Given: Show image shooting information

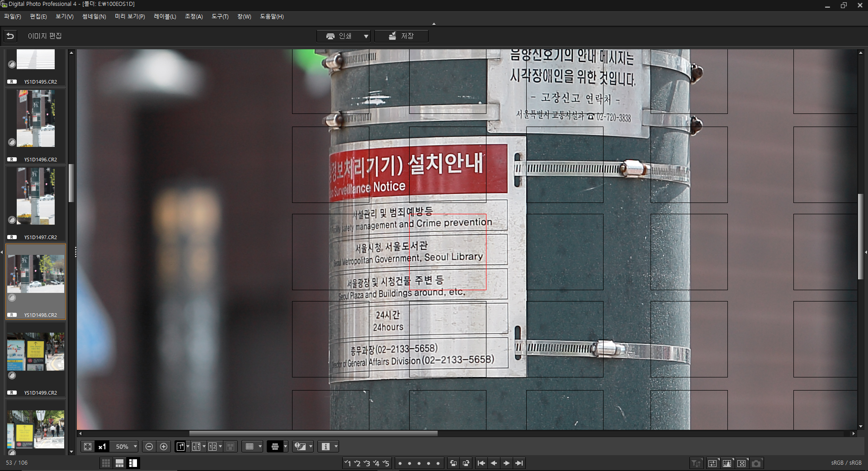Looking at the screenshot, I should click(x=325, y=447).
